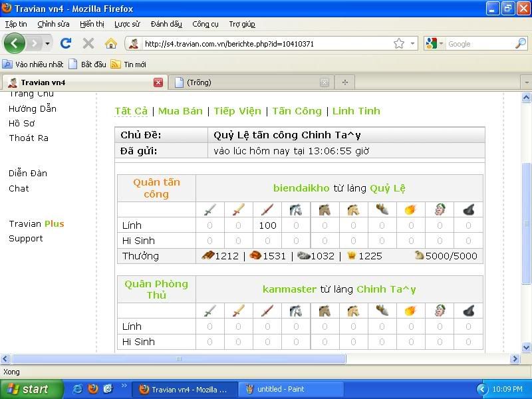Select the Linh Tinh report filter
Screen dimensions: 532x399
[x=356, y=111]
